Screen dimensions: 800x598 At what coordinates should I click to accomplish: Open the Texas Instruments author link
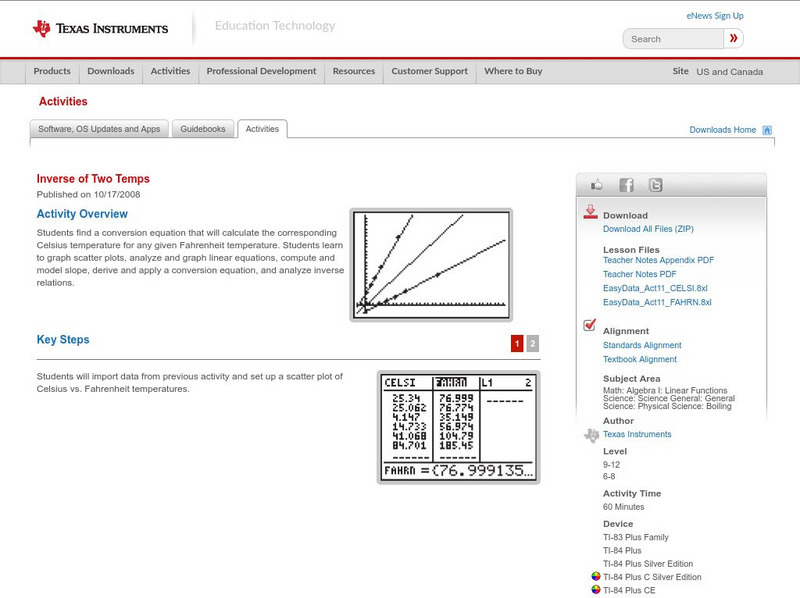click(x=637, y=434)
